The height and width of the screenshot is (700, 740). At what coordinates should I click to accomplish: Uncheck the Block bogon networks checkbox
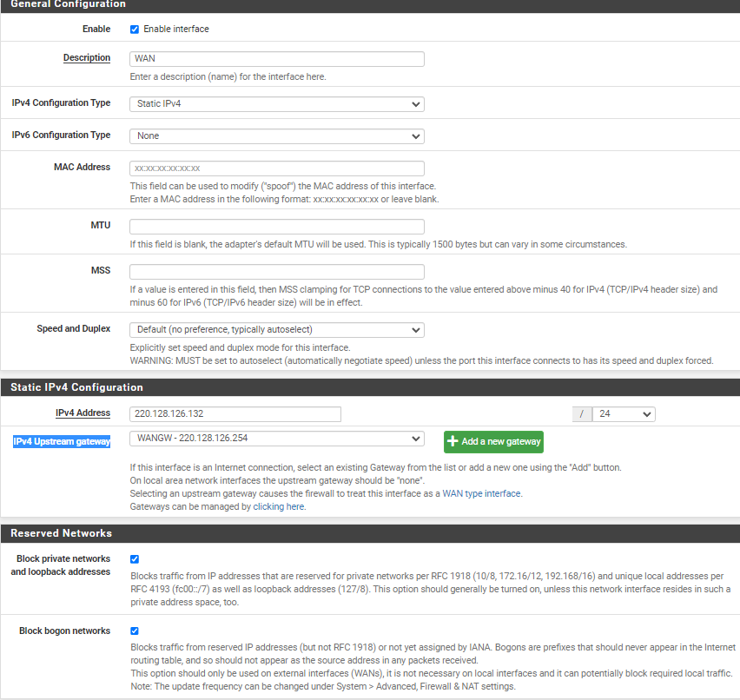(135, 631)
